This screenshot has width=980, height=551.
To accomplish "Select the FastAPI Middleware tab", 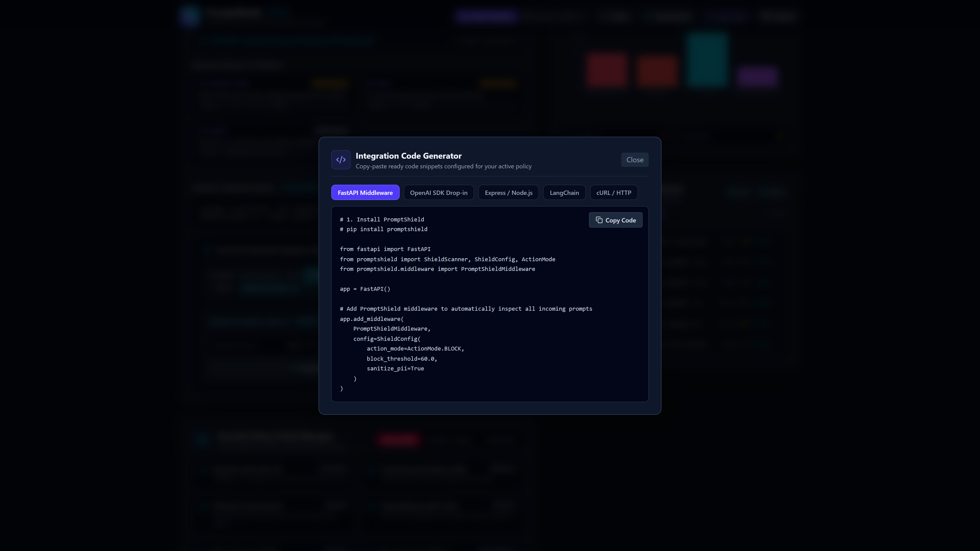I will [x=365, y=192].
